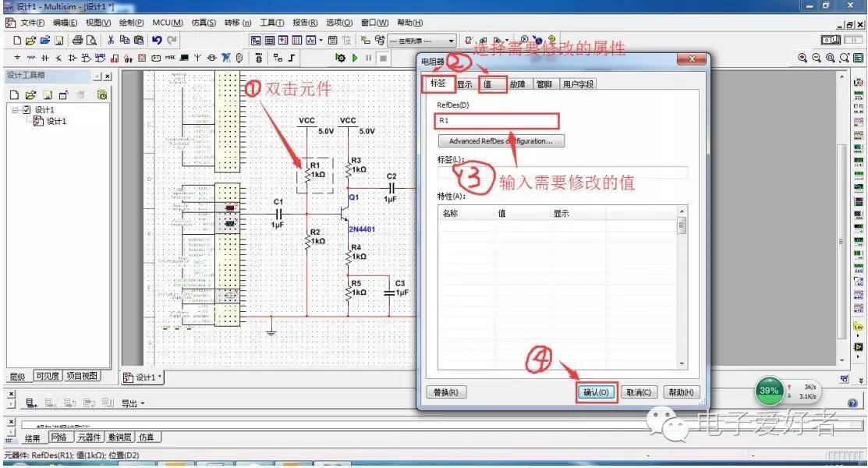Image resolution: width=868 pixels, height=468 pixels.
Task: Place a MISC component
Action: [171, 58]
